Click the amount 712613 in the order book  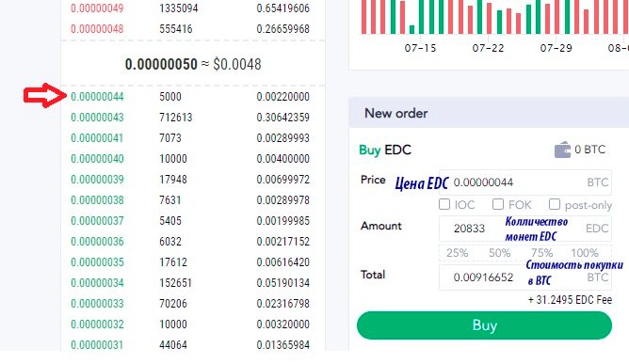click(x=176, y=118)
